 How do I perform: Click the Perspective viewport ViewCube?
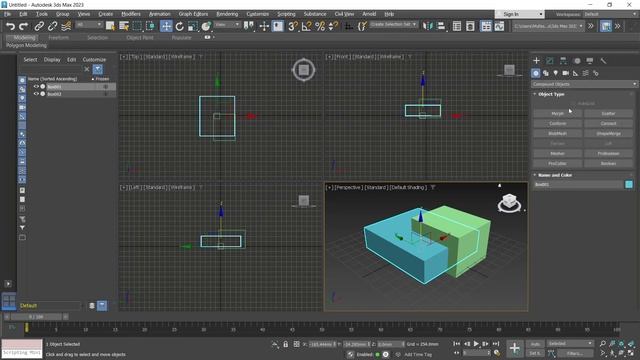(x=509, y=202)
